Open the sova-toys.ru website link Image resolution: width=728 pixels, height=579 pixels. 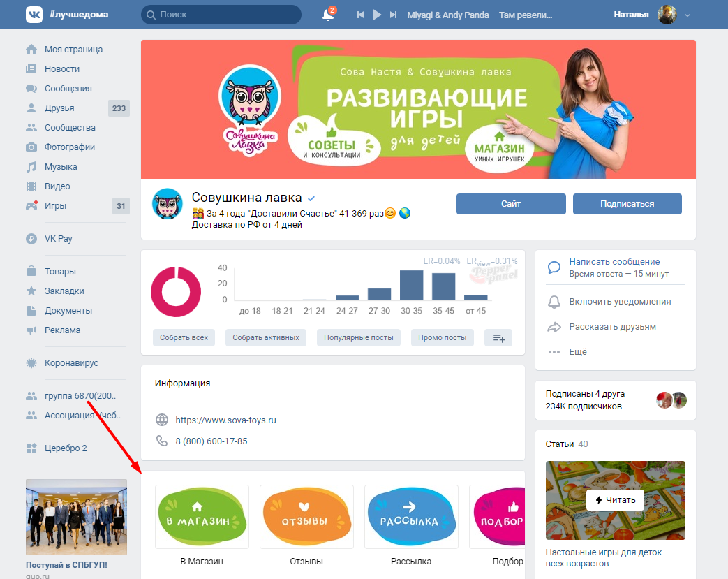pos(225,420)
